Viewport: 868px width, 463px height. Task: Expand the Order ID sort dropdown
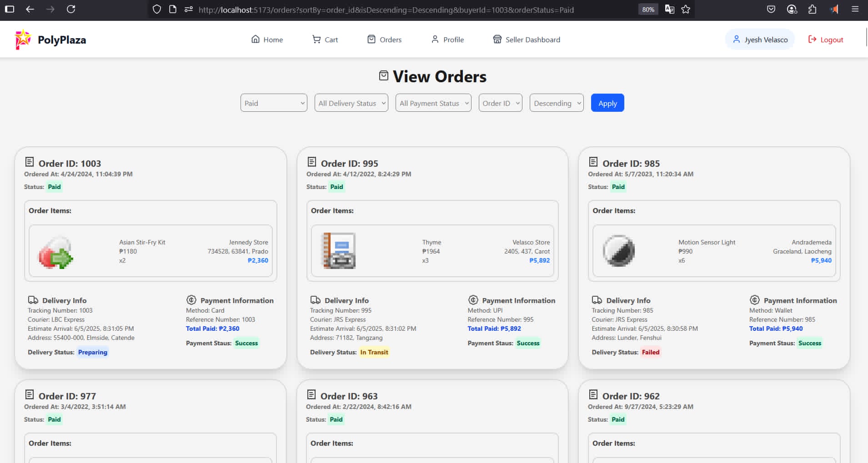[x=501, y=103]
